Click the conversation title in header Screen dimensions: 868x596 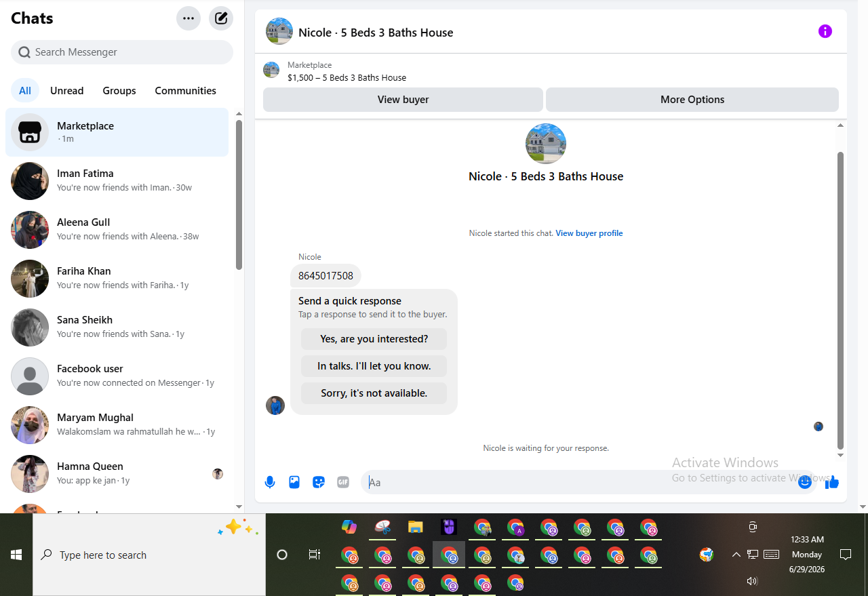[376, 32]
